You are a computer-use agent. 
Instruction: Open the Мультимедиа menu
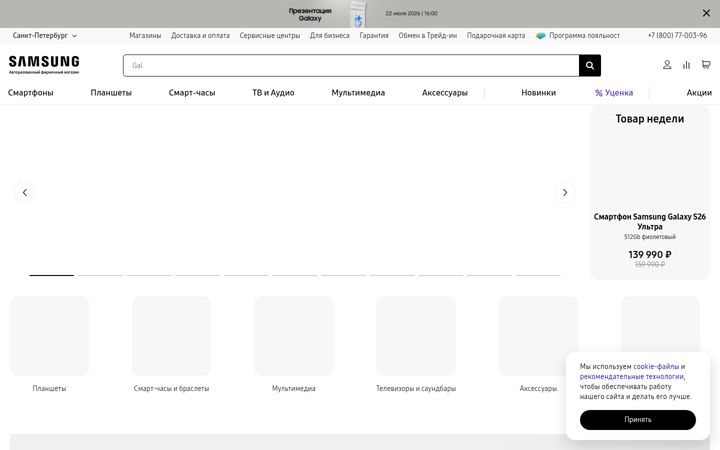coord(358,93)
